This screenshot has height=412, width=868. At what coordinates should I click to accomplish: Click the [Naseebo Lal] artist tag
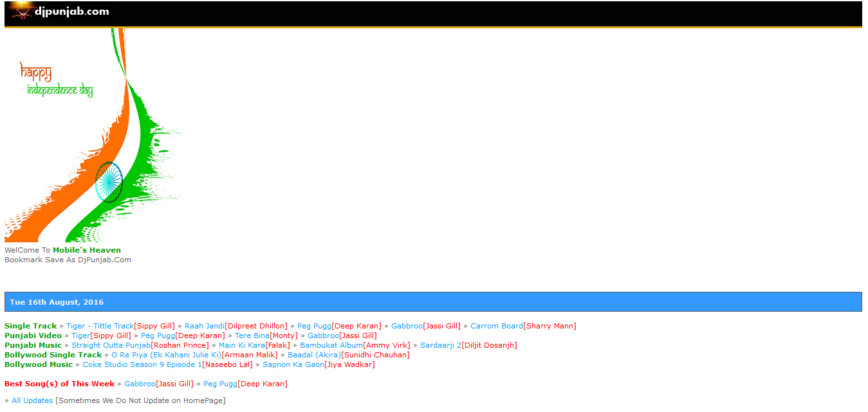pos(227,364)
